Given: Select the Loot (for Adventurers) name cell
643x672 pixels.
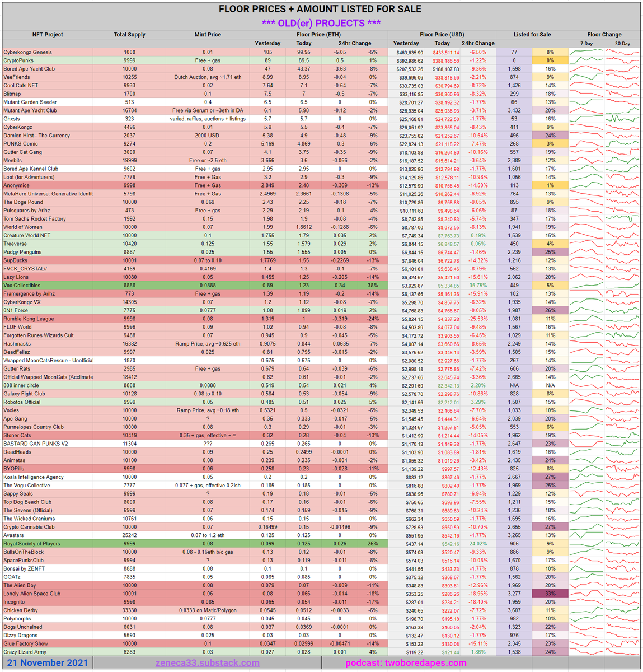Looking at the screenshot, I should [x=29, y=177].
